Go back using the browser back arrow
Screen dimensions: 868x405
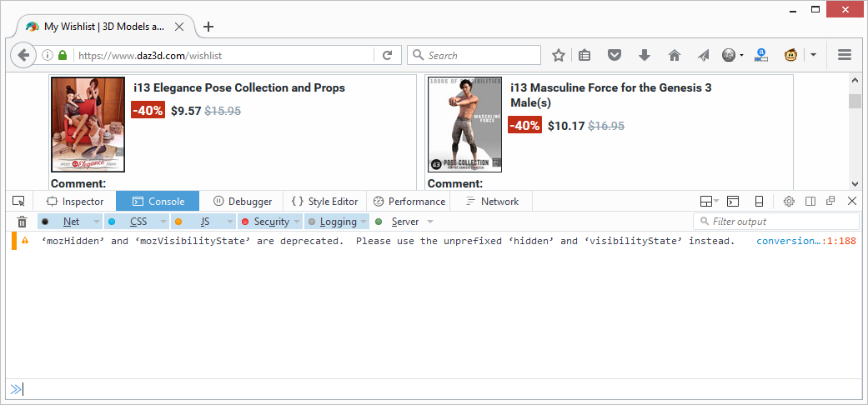pyautogui.click(x=23, y=55)
